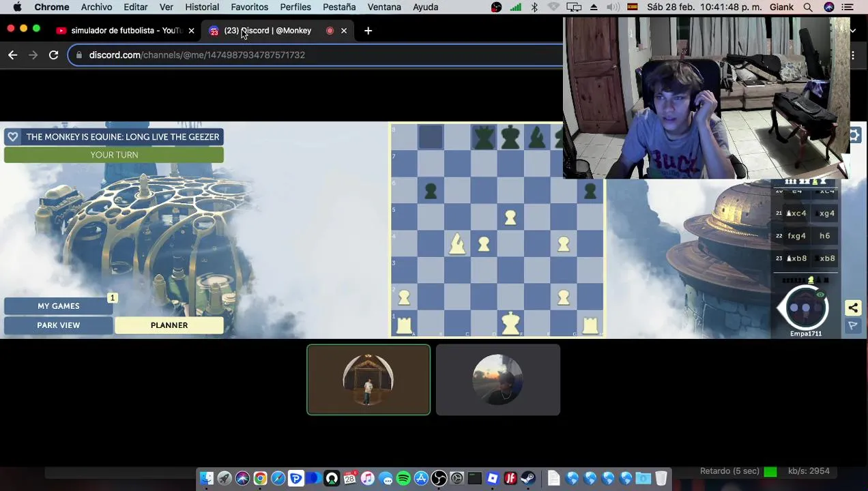Click the game title THE MONKEY IS EQUINE
This screenshot has height=491, width=868.
123,137
